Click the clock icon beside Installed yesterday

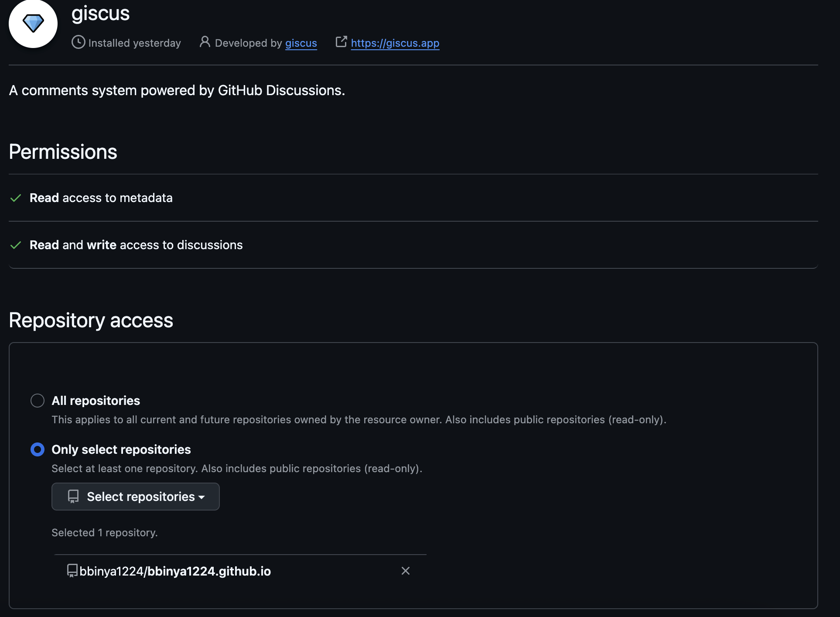tap(78, 43)
